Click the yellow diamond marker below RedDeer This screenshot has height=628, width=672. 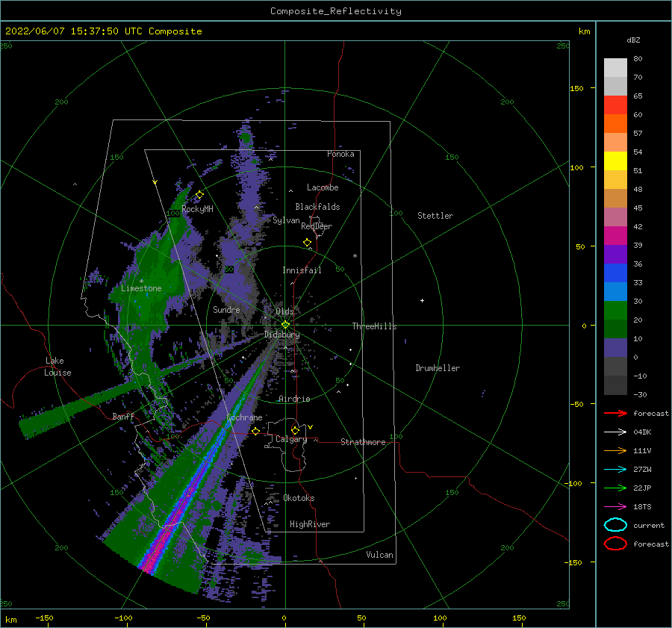[307, 243]
